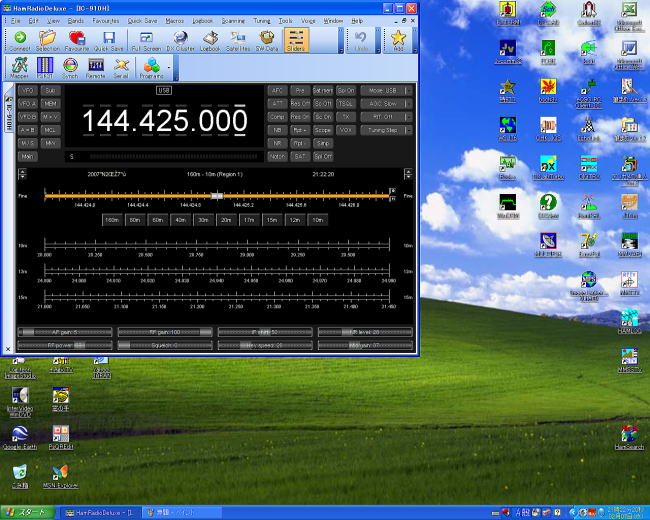Click the Synch toolbar icon

pos(70,68)
